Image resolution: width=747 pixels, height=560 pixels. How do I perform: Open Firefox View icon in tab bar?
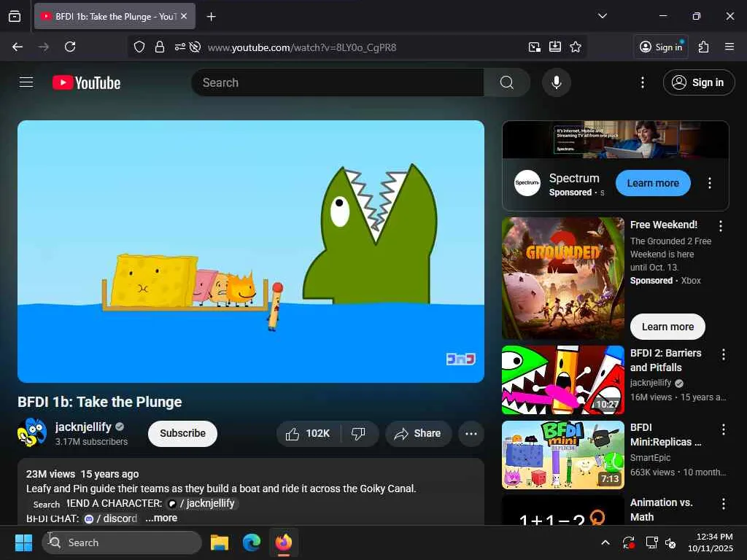pos(15,16)
